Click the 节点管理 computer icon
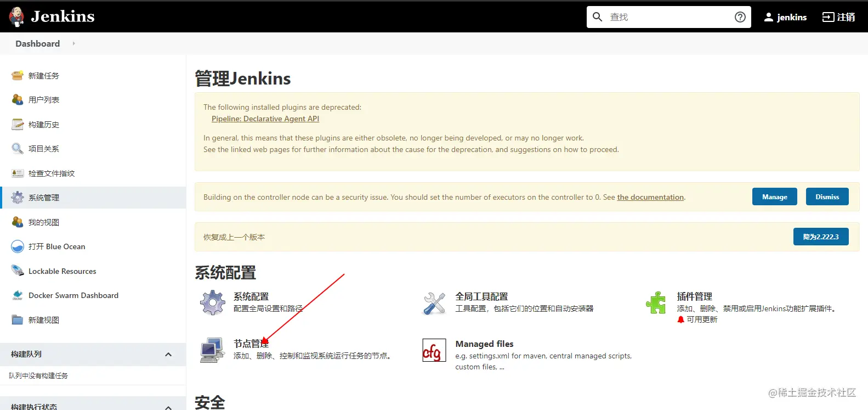Image resolution: width=868 pixels, height=410 pixels. 213,350
